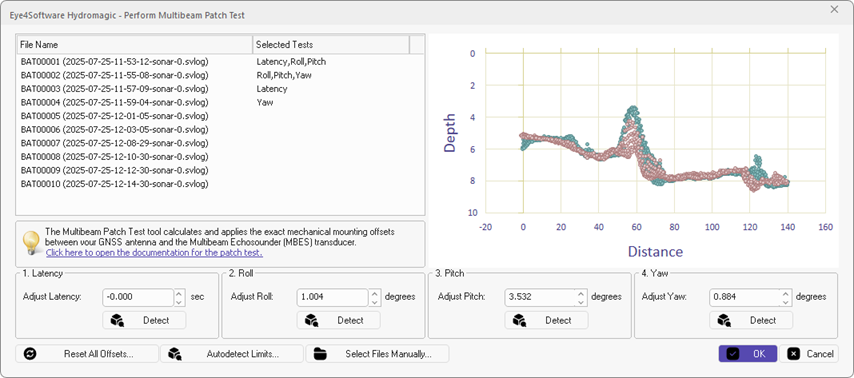The image size is (854, 378).
Task: Decrease the Adjust Yaw value
Action: coord(786,302)
